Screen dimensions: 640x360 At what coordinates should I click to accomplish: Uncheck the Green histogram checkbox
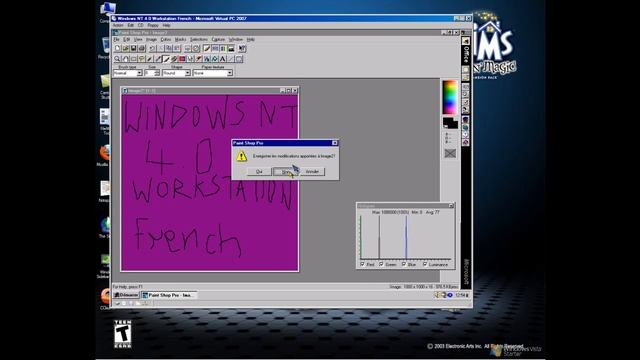(x=381, y=264)
